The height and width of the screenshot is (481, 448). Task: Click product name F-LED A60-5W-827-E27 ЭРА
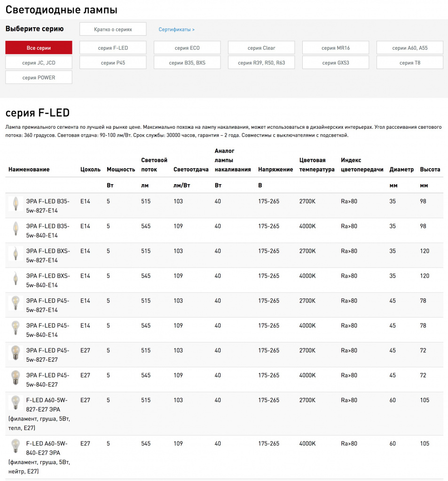[x=39, y=414]
